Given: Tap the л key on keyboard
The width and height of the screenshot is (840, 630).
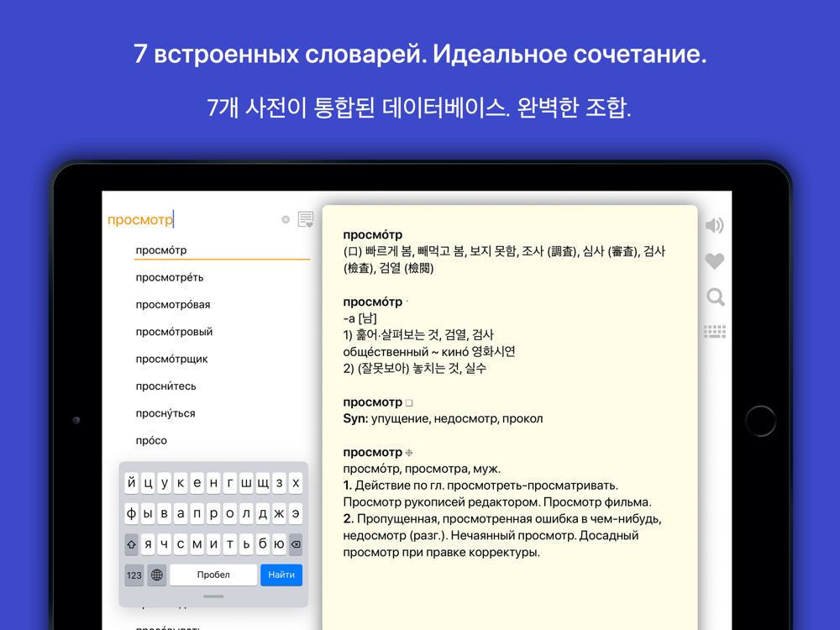Looking at the screenshot, I should click(246, 513).
